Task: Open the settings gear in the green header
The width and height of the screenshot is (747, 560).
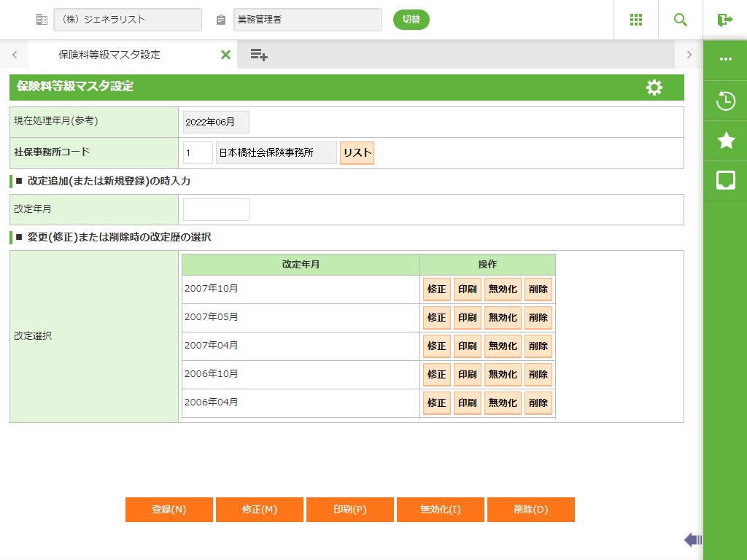Action: click(654, 87)
